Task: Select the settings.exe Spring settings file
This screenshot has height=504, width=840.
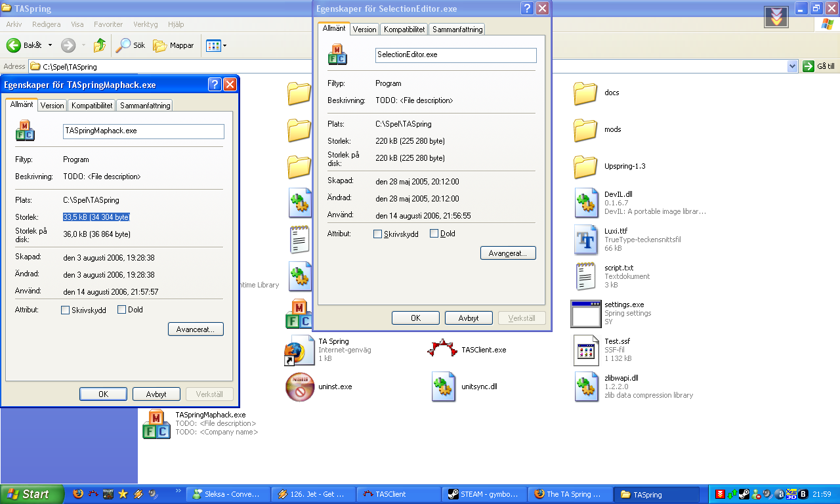Action: click(x=612, y=313)
